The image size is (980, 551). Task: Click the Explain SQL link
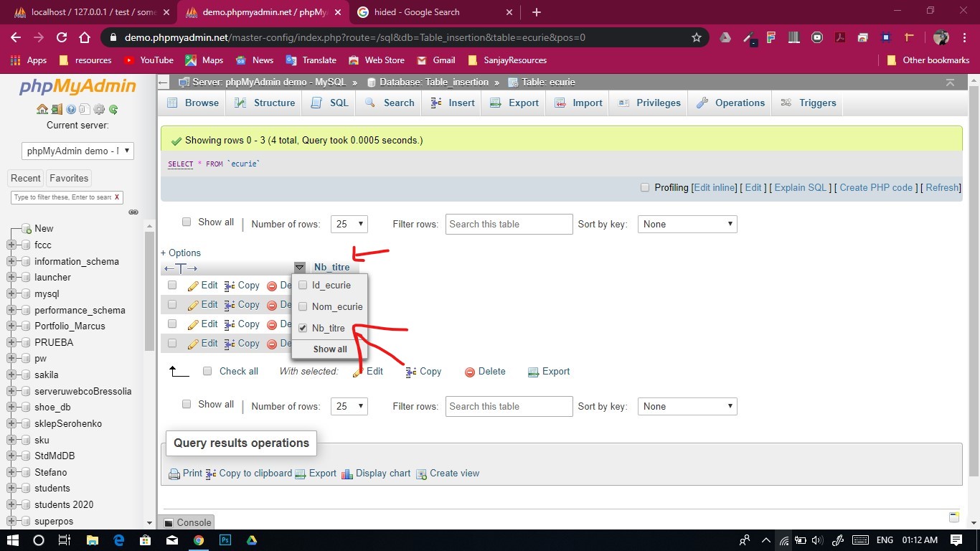point(800,187)
